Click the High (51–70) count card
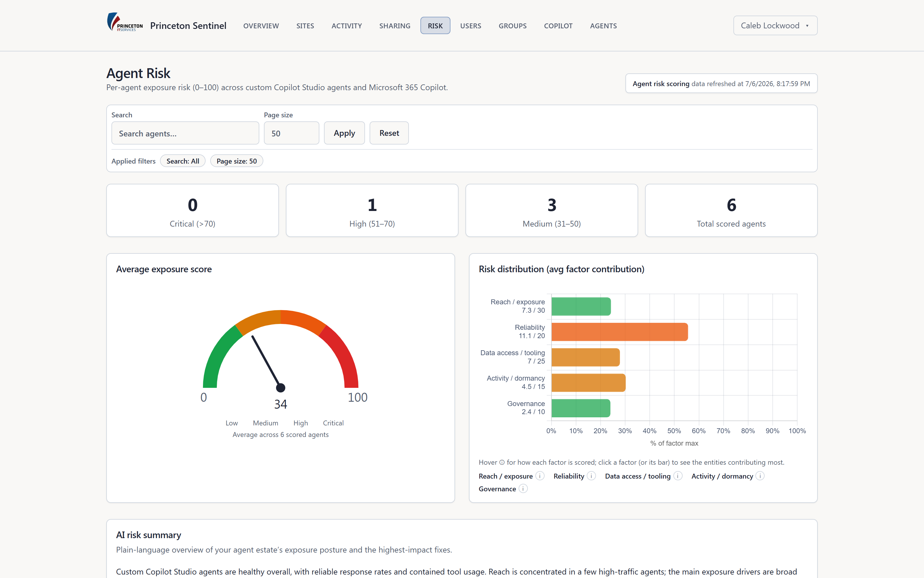Image resolution: width=924 pixels, height=578 pixels. click(372, 210)
